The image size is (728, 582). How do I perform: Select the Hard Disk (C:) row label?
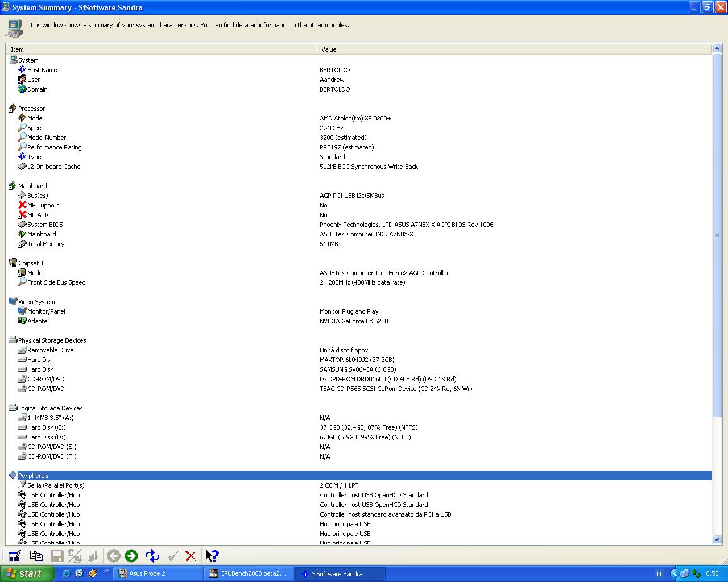47,427
